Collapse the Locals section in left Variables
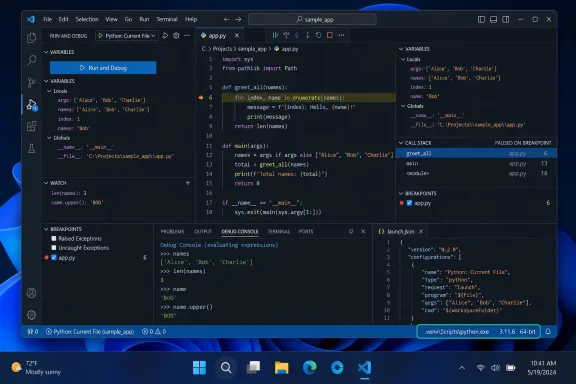576x384 pixels. (x=49, y=91)
